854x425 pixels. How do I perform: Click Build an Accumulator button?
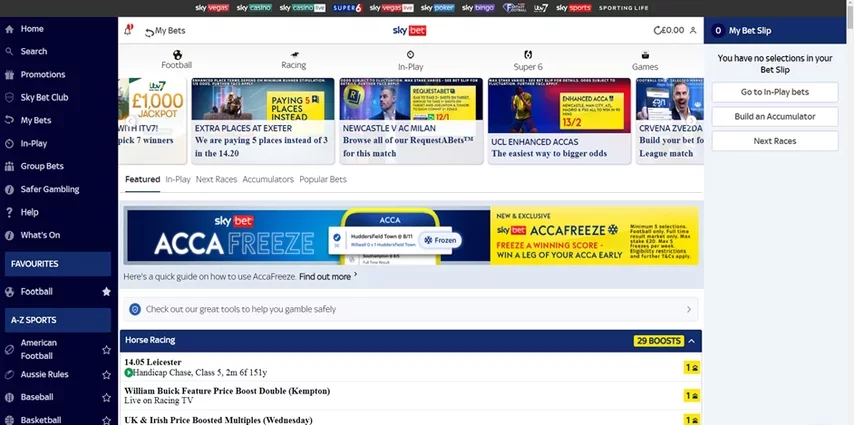[x=774, y=117]
